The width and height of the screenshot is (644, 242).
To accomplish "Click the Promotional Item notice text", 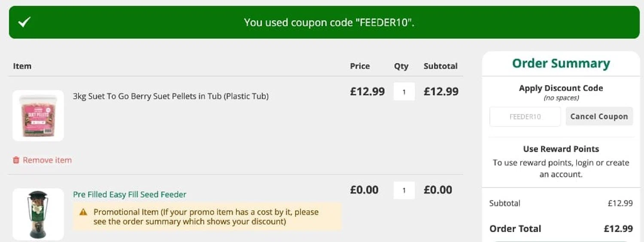I will tap(206, 217).
